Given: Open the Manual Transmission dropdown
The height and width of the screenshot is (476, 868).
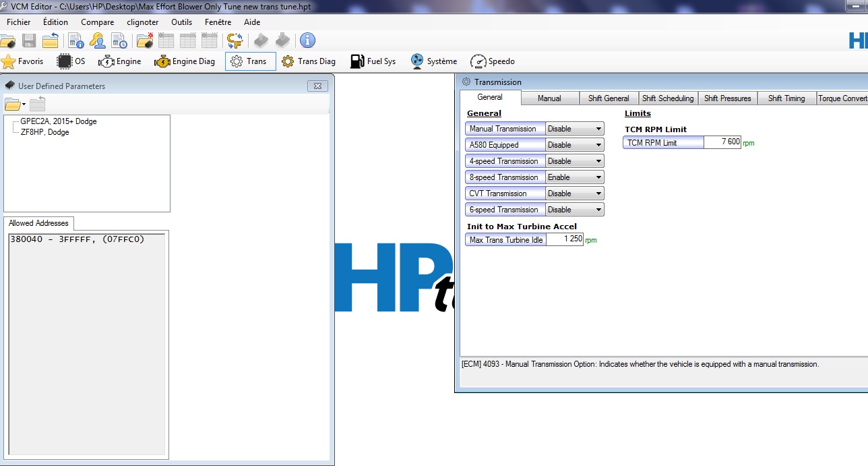Looking at the screenshot, I should [x=574, y=129].
